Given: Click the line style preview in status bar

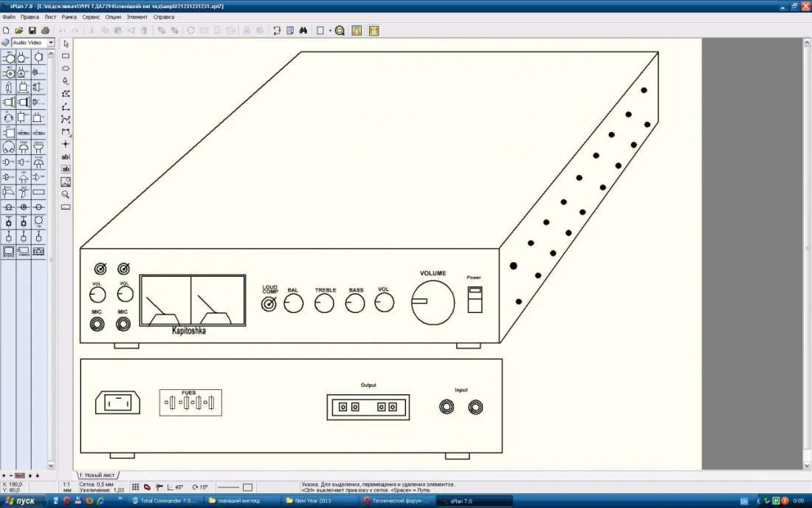Looking at the screenshot, I should (x=228, y=487).
